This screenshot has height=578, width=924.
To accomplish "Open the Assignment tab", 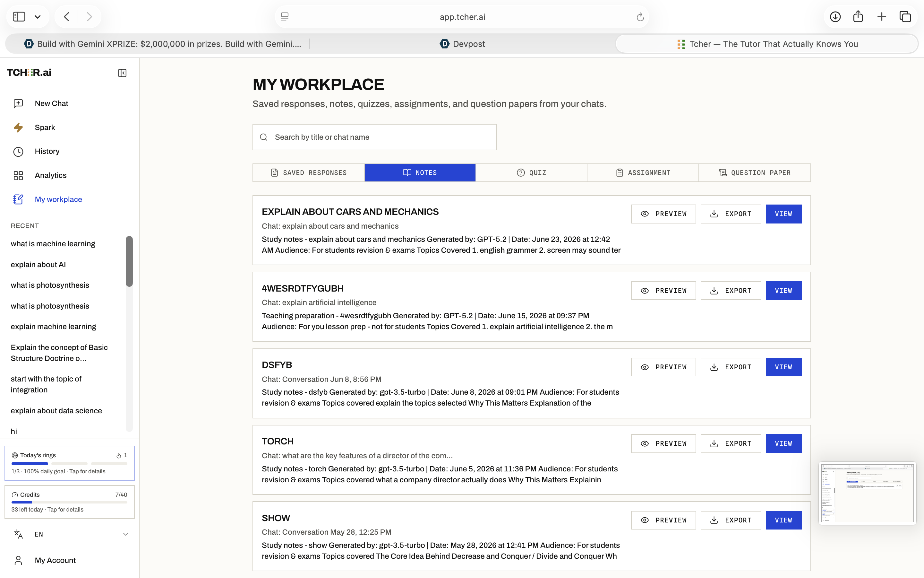I will pyautogui.click(x=643, y=173).
